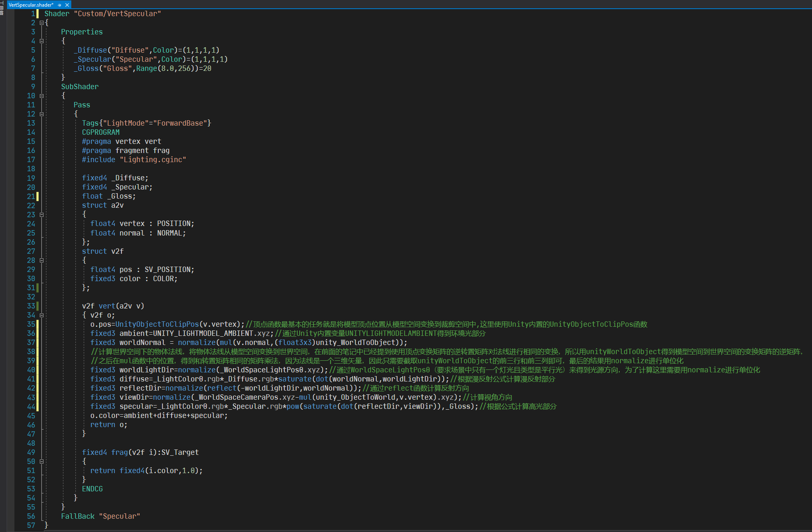Place cursor on the CGPROGRAM keyword

pos(101,132)
